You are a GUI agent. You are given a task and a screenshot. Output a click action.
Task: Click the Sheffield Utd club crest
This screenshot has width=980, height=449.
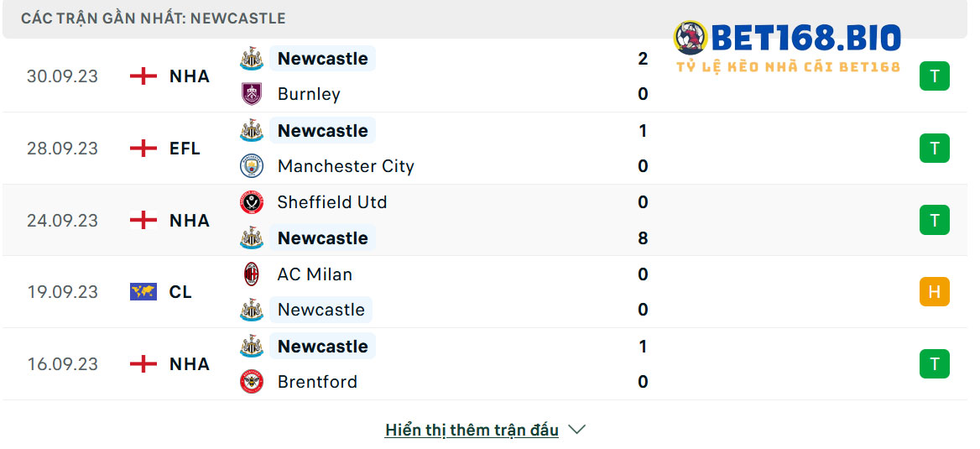[x=252, y=202]
